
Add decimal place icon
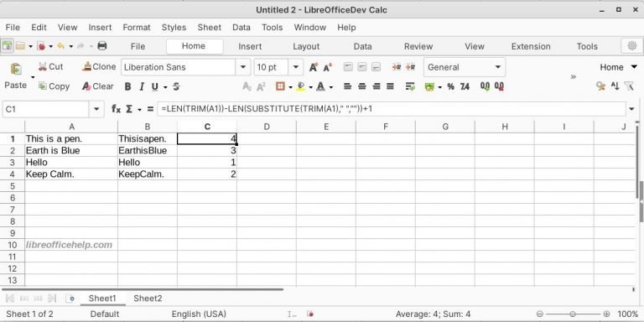click(x=485, y=86)
